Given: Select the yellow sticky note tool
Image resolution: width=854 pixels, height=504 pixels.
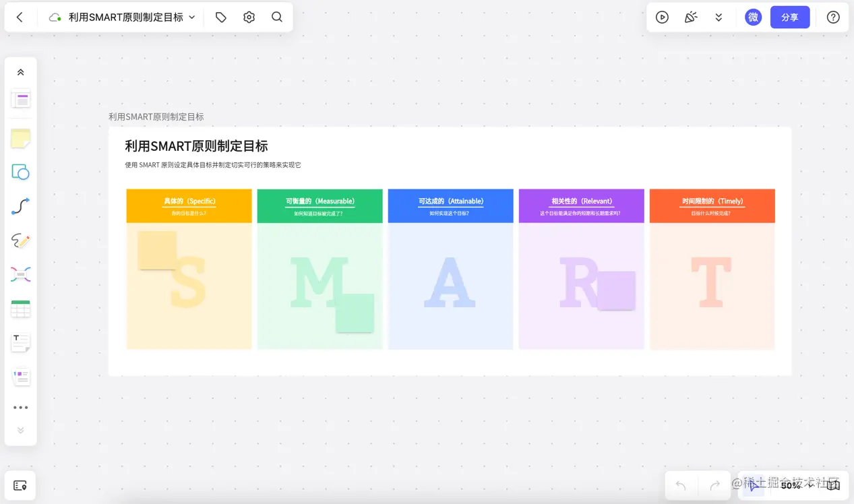Looking at the screenshot, I should (x=21, y=139).
